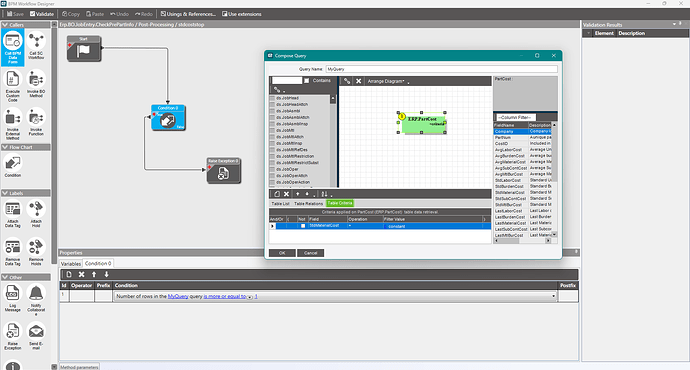This screenshot has width=690, height=370.
Task: Check the box beside ds.JobHead table
Action: [x=272, y=98]
